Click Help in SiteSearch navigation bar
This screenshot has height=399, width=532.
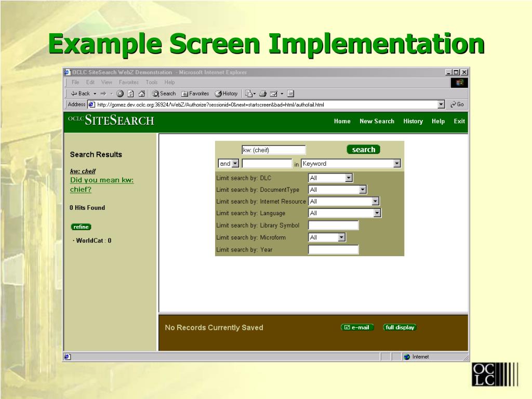[438, 121]
